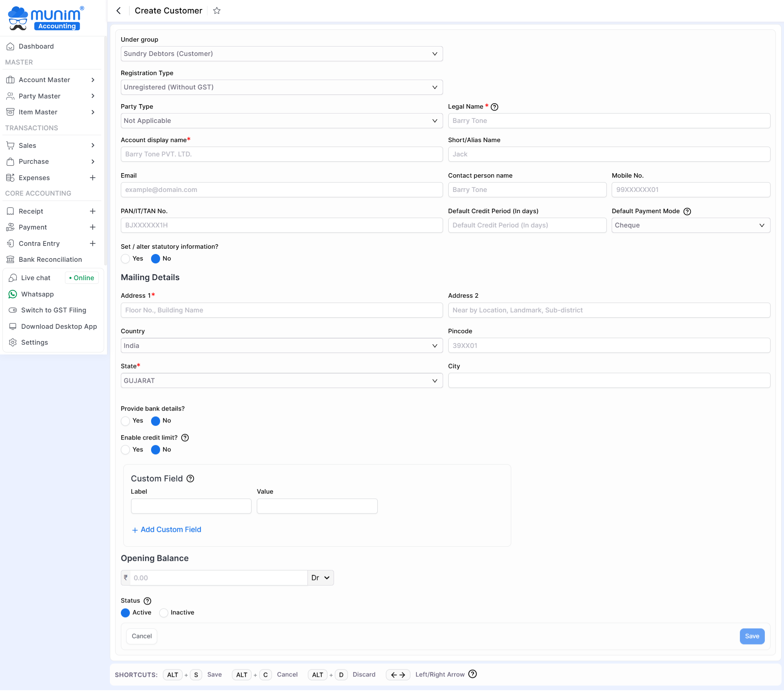Click the Address 1 input field

point(281,310)
